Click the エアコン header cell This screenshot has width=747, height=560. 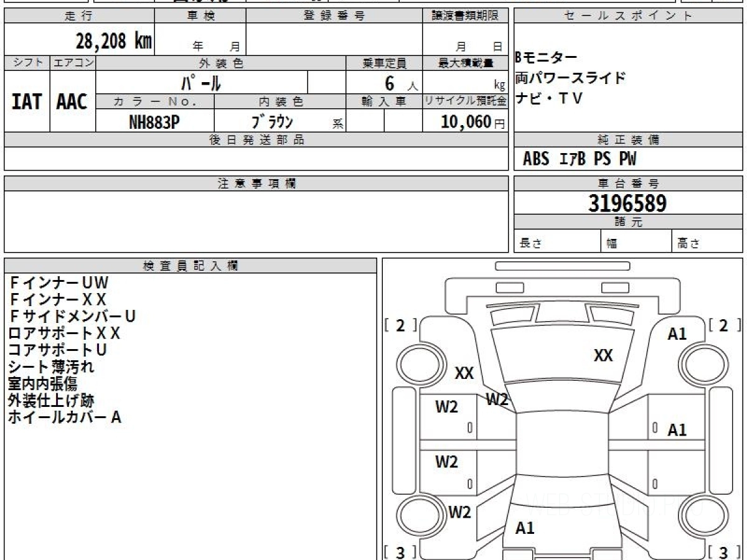[73, 63]
